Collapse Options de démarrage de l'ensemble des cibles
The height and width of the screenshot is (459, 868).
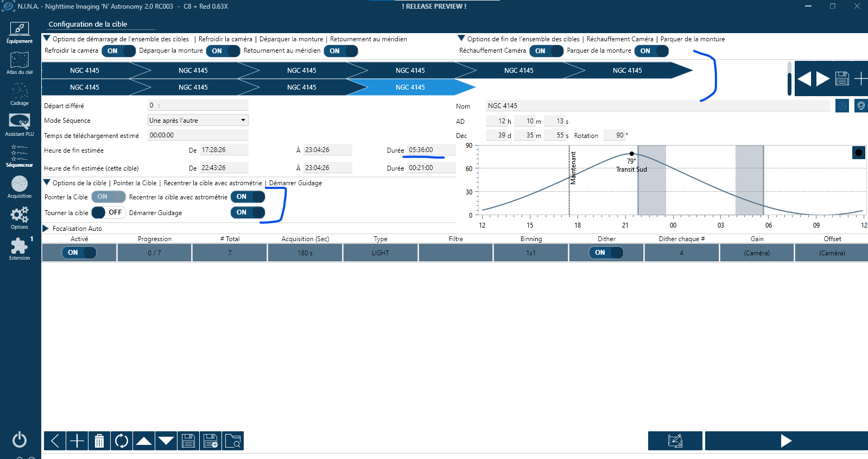[x=47, y=39]
